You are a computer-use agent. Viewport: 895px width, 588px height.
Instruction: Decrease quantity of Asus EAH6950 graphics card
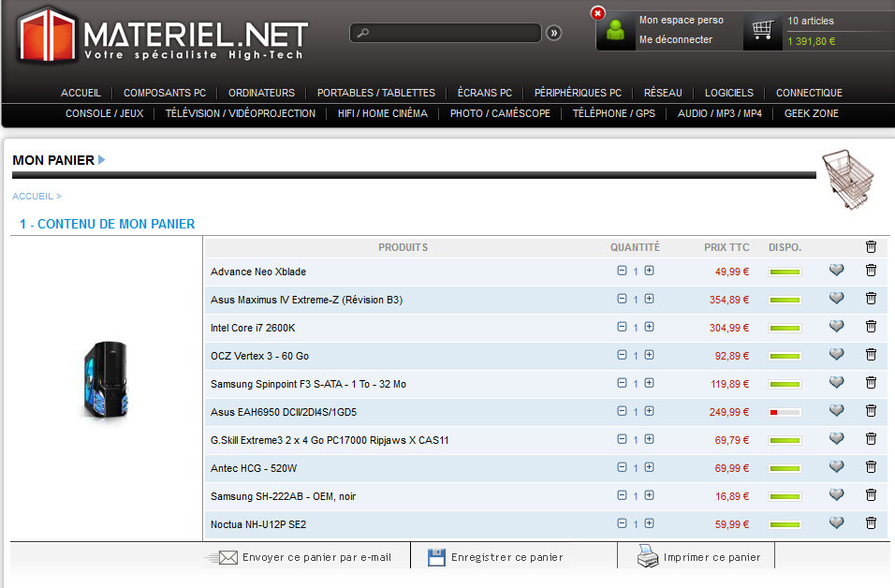[622, 411]
